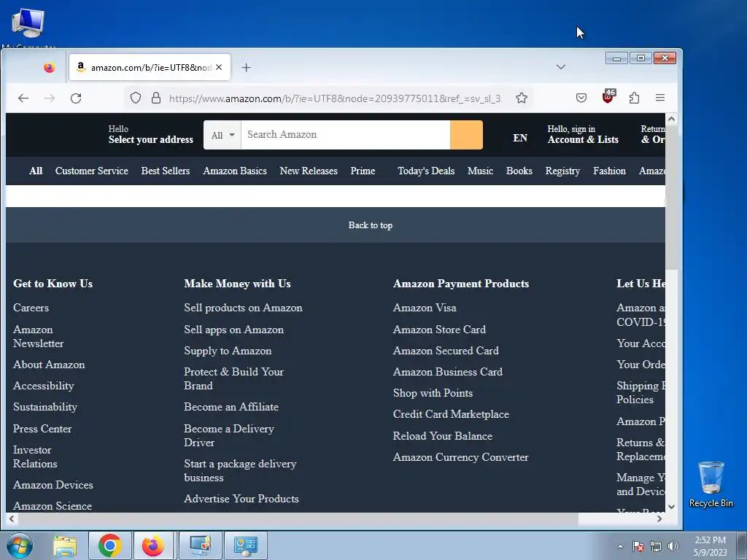Open the All search category dropdown
The height and width of the screenshot is (560, 747).
[222, 135]
